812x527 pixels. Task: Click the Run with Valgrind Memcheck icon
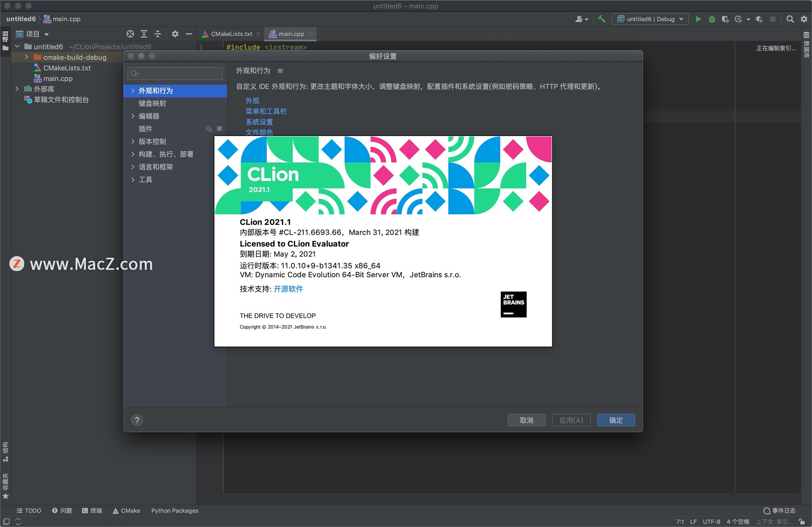coord(760,19)
